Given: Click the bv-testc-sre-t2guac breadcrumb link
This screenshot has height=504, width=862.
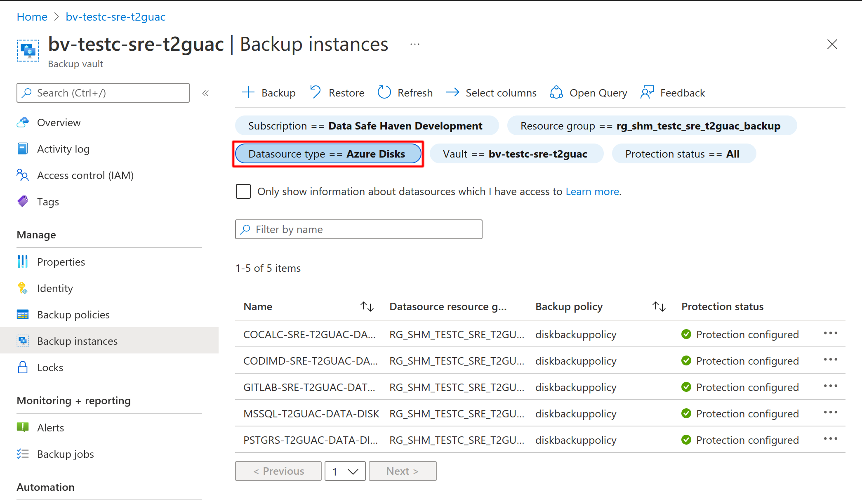Looking at the screenshot, I should 115,17.
